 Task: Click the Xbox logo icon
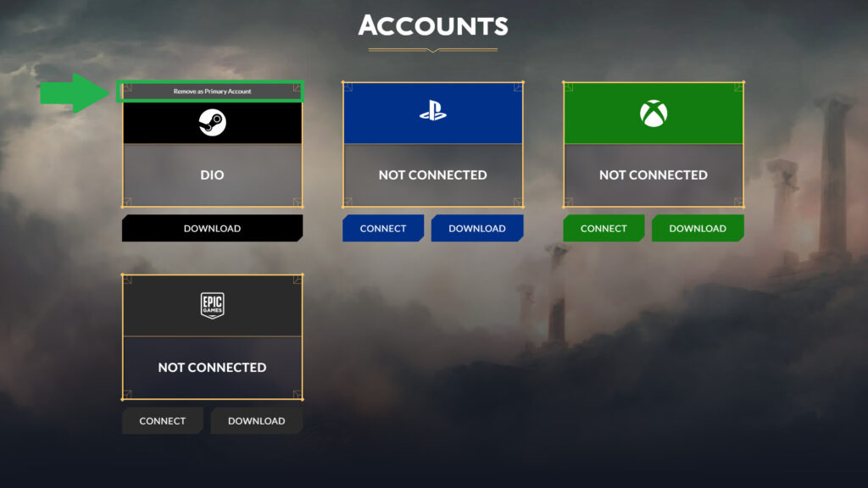tap(654, 111)
